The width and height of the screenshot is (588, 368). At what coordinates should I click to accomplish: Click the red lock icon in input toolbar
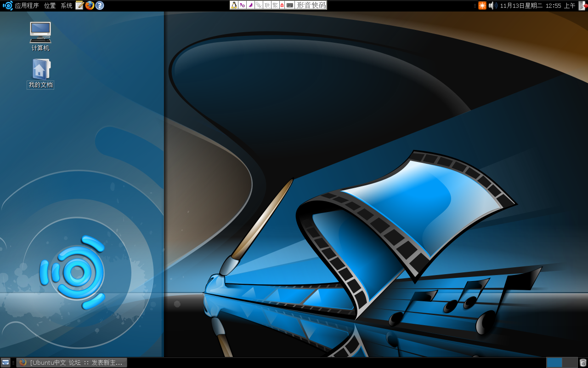point(282,5)
